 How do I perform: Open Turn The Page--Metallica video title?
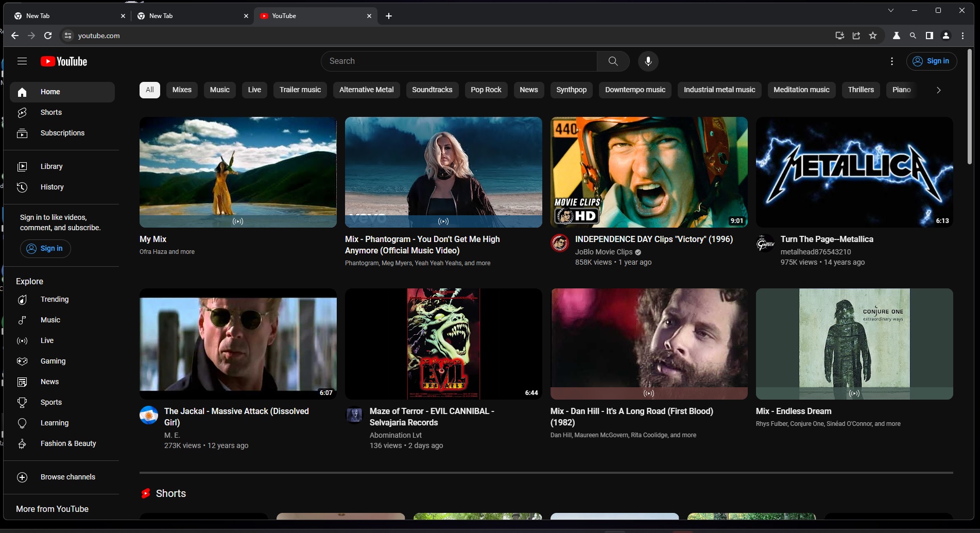(x=827, y=239)
